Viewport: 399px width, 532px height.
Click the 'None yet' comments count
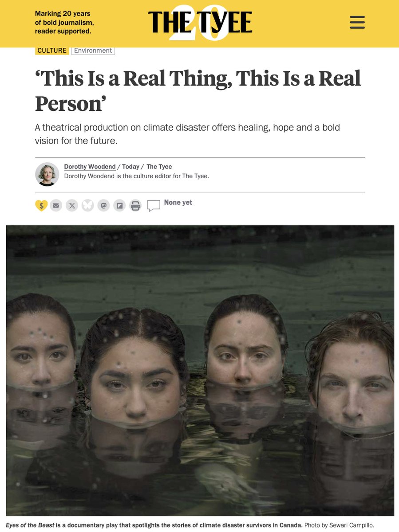(x=178, y=203)
